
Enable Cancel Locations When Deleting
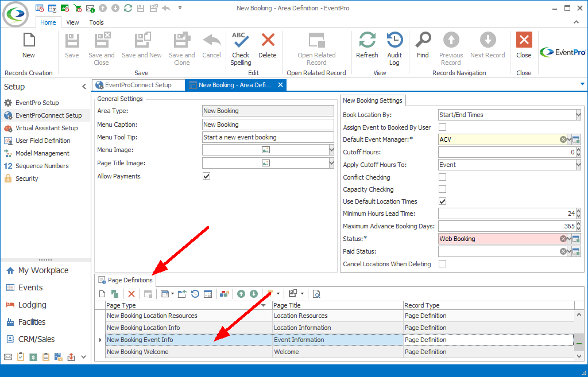click(443, 264)
